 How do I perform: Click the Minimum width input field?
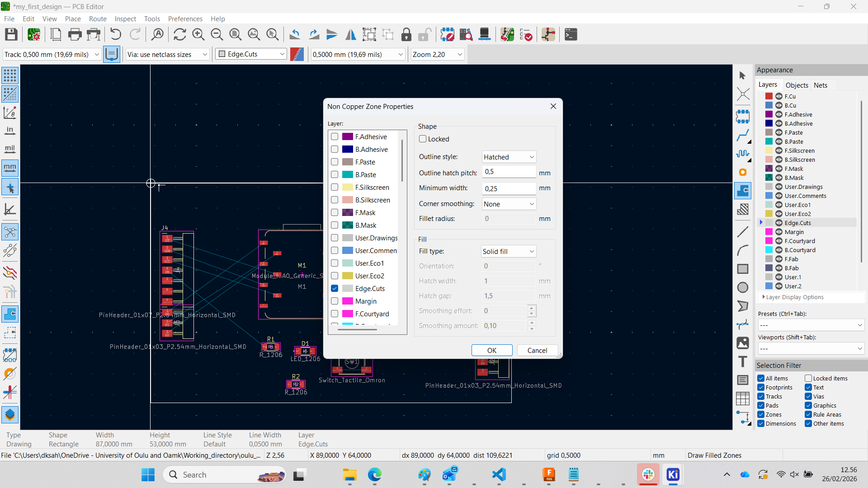point(509,188)
